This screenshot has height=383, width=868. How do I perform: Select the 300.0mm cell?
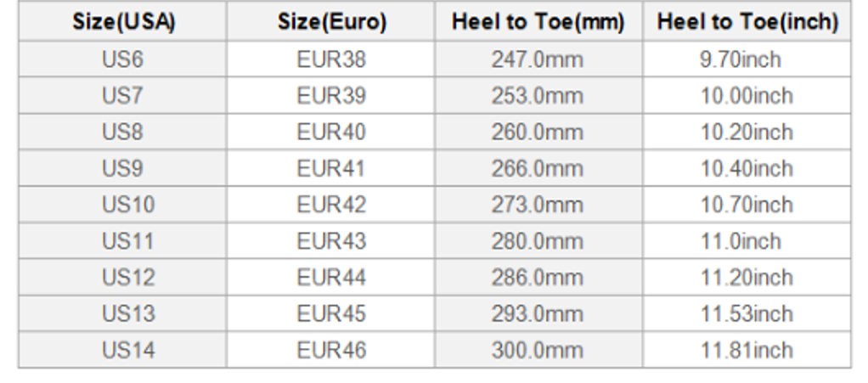538,350
